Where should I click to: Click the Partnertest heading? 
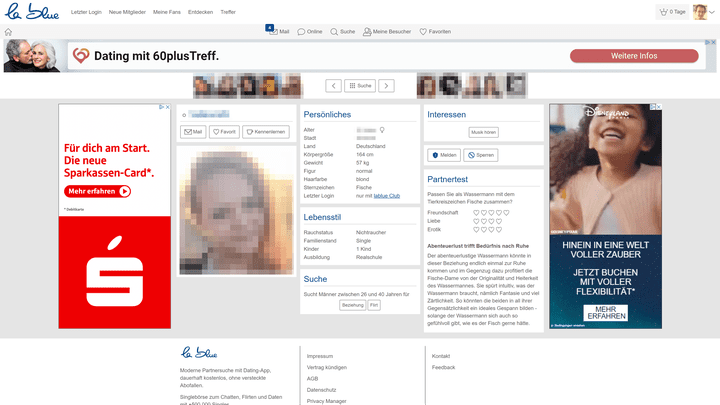[x=447, y=179]
